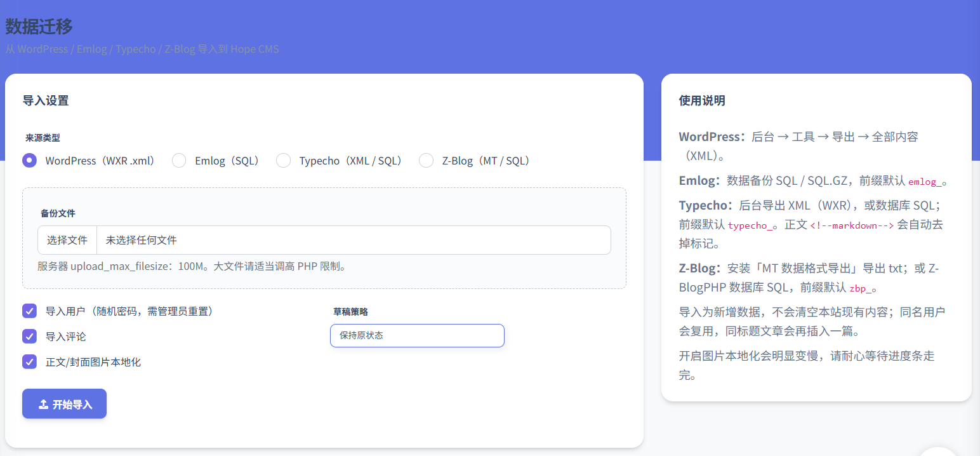Click the <!--markdown--> code snippet
This screenshot has height=456, width=980.
coord(852,225)
